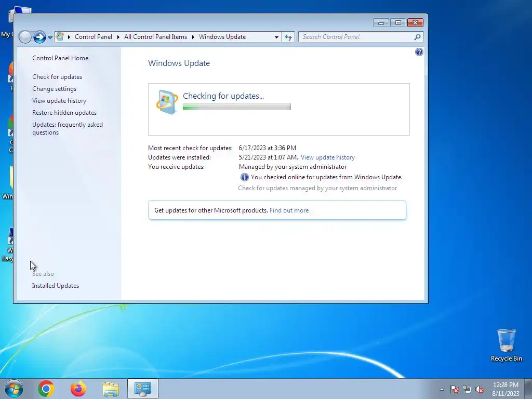
Task: Minimize the Windows Update window
Action: click(x=381, y=23)
